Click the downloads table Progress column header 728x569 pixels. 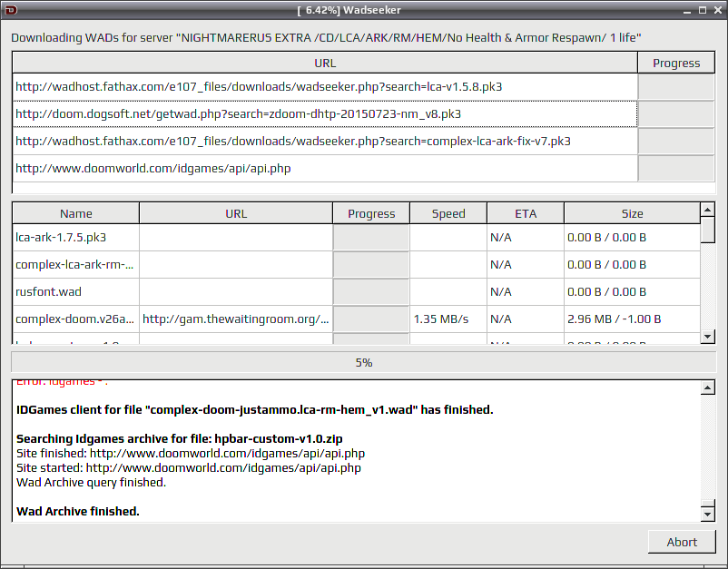point(371,213)
